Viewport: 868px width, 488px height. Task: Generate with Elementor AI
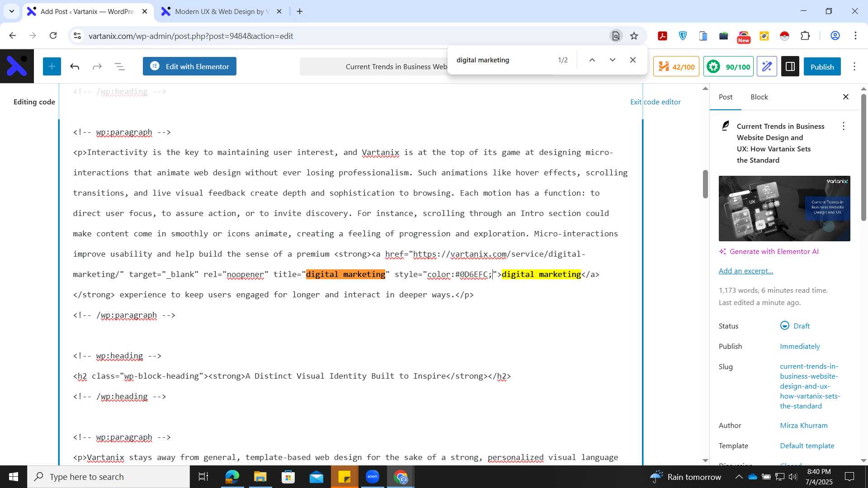[x=769, y=252]
